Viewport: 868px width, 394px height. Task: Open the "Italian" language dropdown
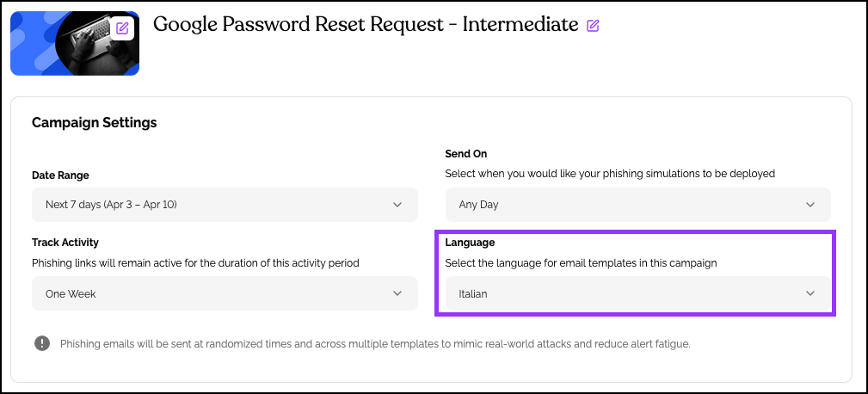(x=637, y=293)
